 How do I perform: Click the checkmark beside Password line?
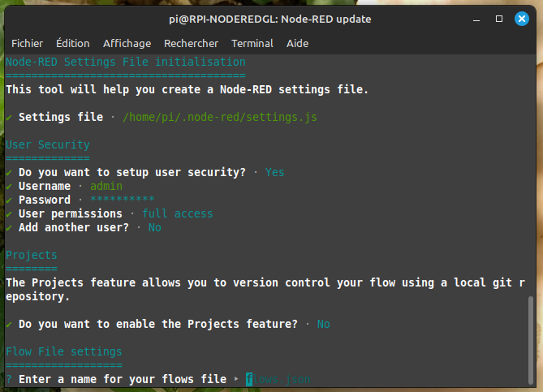click(9, 200)
